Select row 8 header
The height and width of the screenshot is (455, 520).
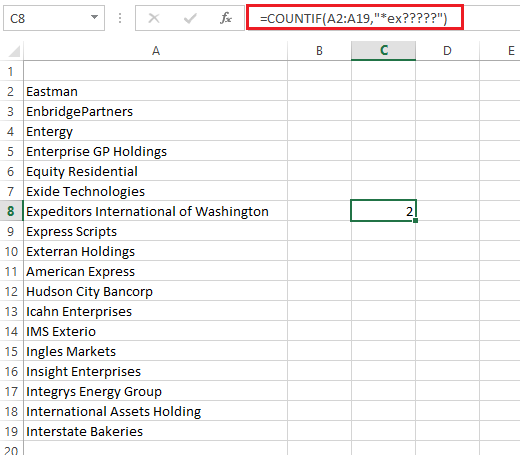(11, 211)
